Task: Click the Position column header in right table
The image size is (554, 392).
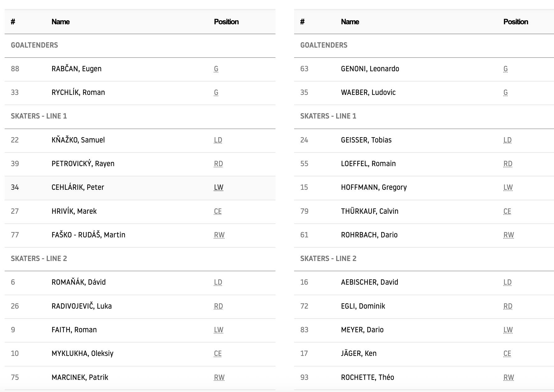Action: 516,22
